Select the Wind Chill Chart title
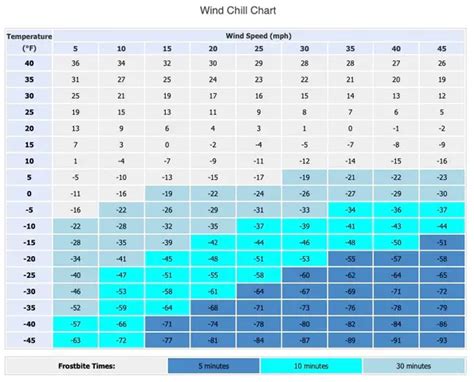The width and height of the screenshot is (474, 382). coord(238,10)
